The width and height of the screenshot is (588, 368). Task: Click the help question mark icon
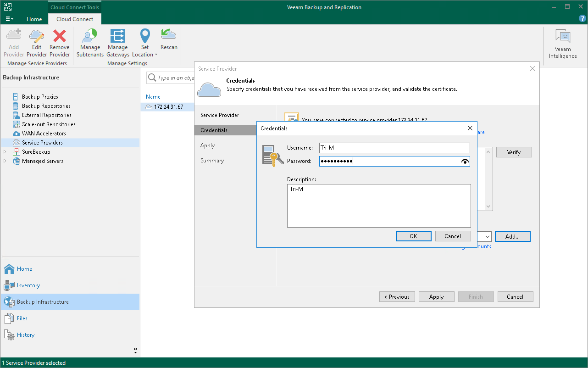coord(582,18)
